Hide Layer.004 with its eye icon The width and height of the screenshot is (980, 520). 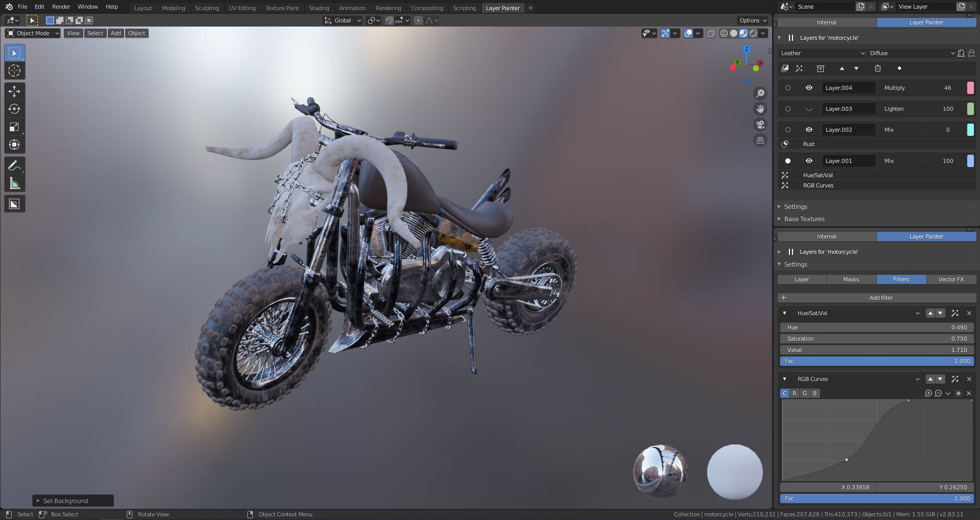809,88
